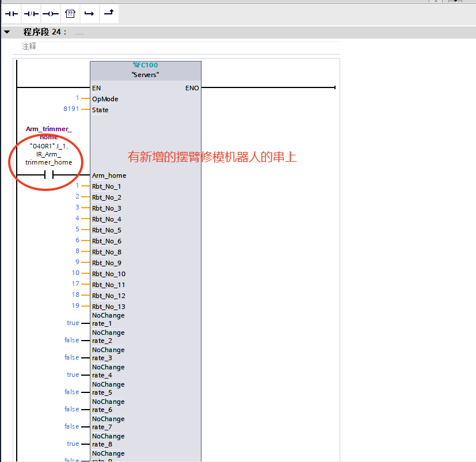Insert an empty box instruction
The height and width of the screenshot is (462, 476).
(70, 13)
